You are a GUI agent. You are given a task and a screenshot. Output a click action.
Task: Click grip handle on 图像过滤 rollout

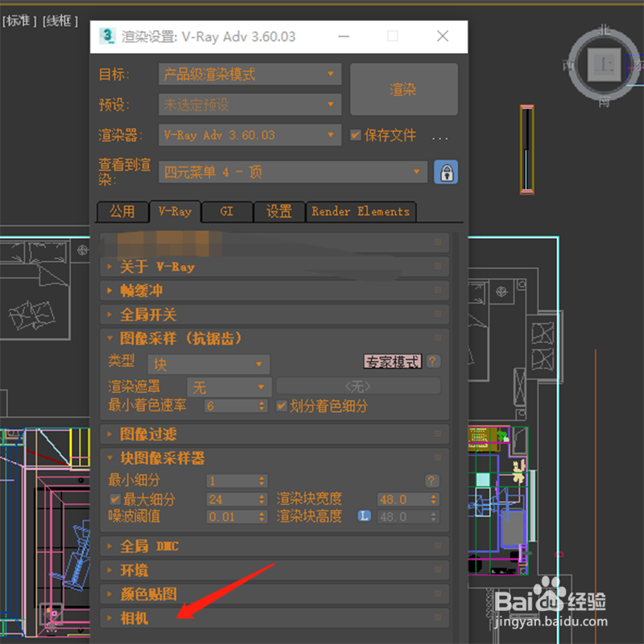click(x=438, y=434)
